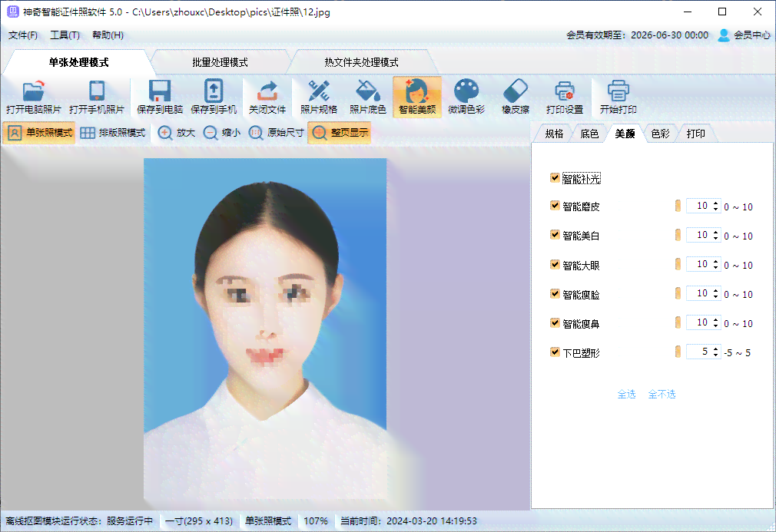The height and width of the screenshot is (532, 776).
Task: Open the 色彩 side panel tab
Action: (660, 134)
